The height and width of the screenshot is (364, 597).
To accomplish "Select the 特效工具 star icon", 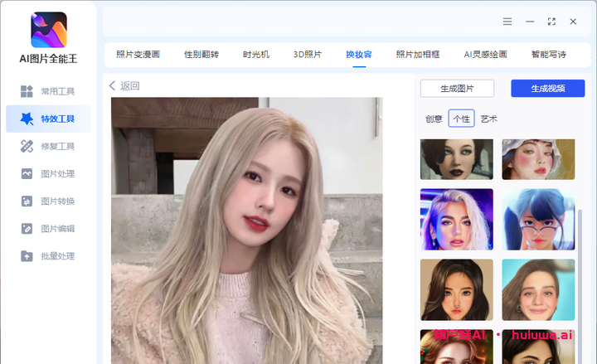I will (x=27, y=119).
